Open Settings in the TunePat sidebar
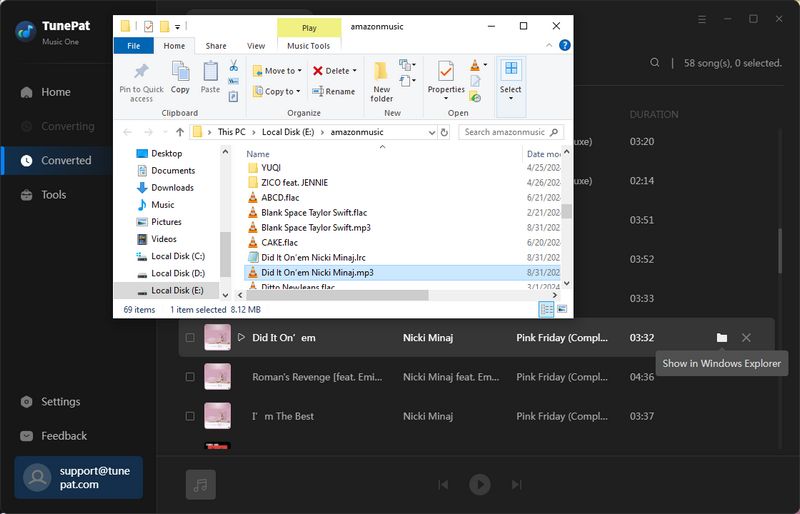This screenshot has width=800, height=514. tap(60, 402)
